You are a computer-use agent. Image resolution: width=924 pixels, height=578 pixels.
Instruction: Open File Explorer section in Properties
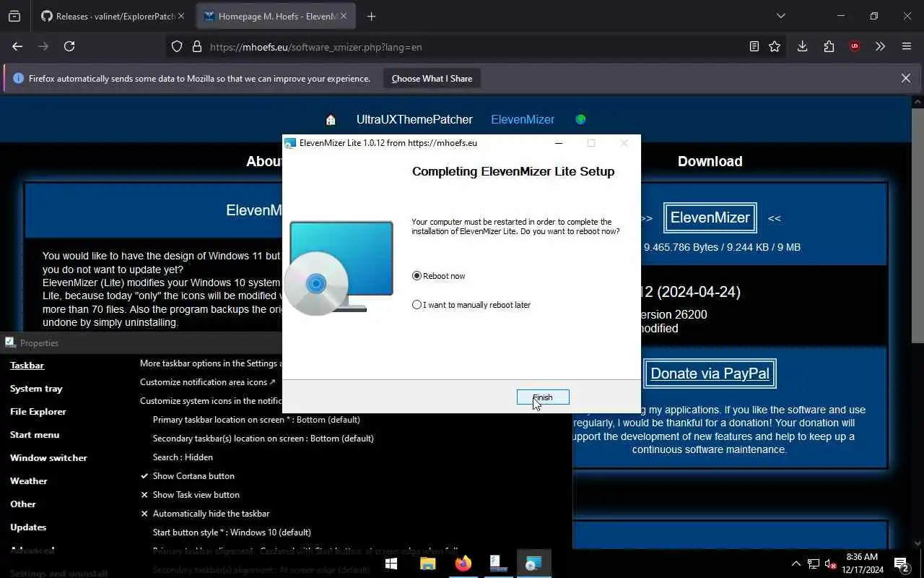coord(38,412)
